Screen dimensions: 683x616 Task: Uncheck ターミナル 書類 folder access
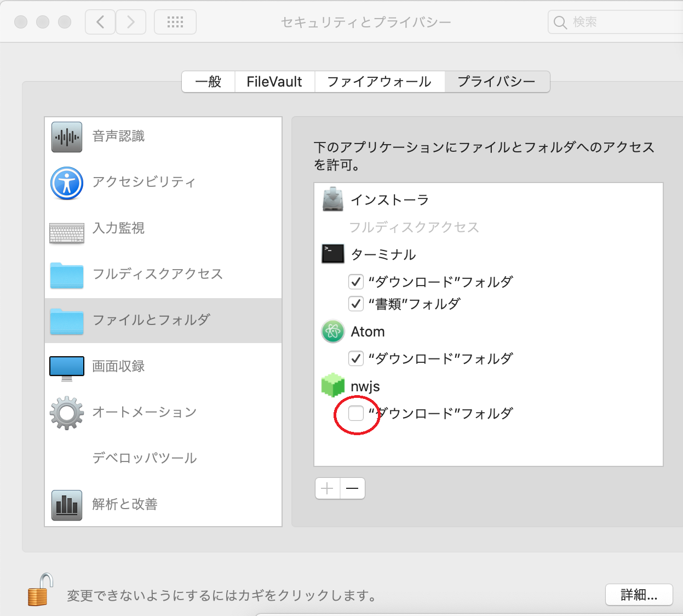(x=356, y=304)
